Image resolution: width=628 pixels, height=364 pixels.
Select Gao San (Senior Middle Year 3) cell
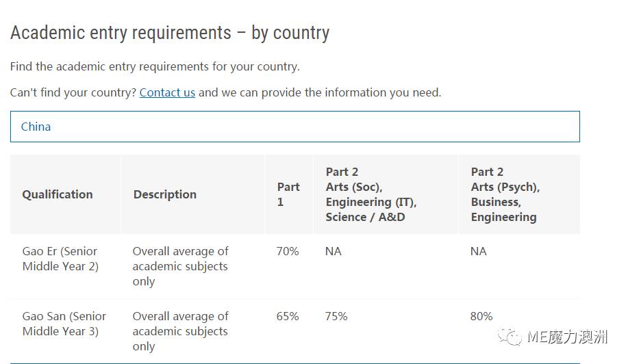pyautogui.click(x=64, y=324)
